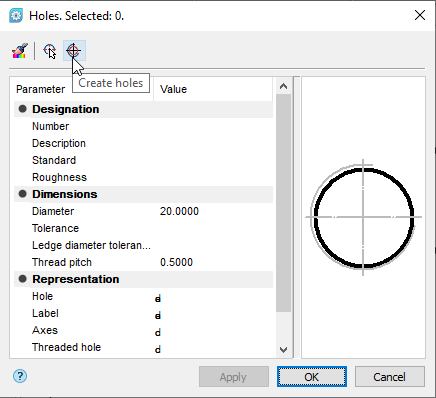
Task: Click the select holes cursor icon
Action: 50,51
